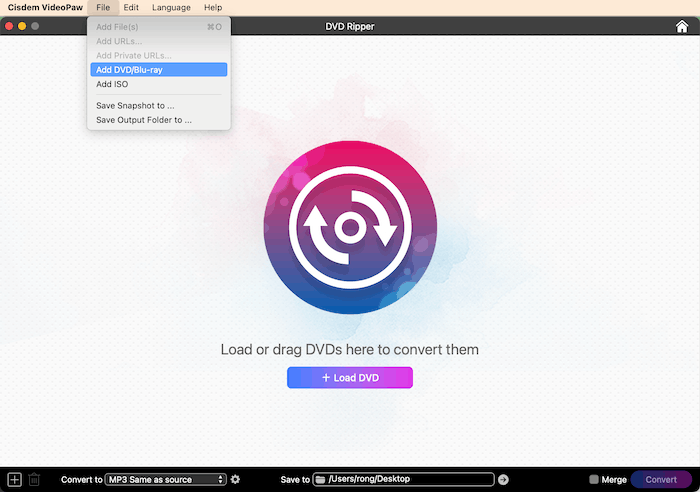Click the Convert button
Image resolution: width=700 pixels, height=492 pixels.
coord(661,480)
